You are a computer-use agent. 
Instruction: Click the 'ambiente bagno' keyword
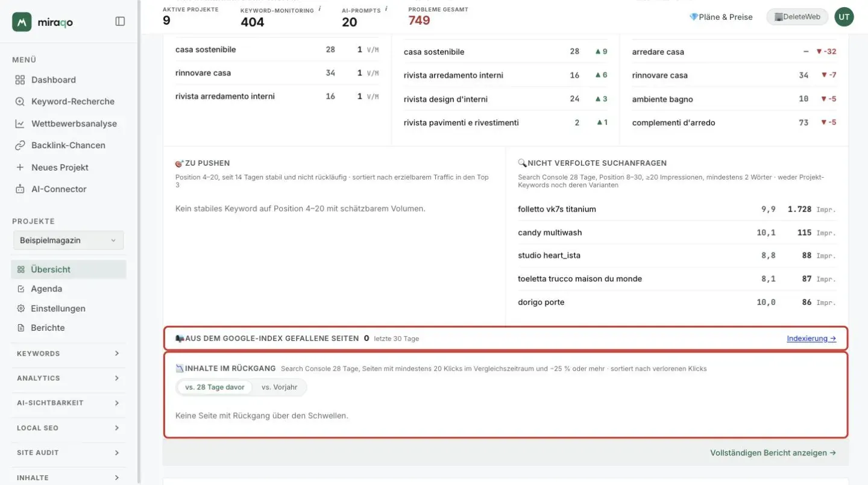[662, 99]
